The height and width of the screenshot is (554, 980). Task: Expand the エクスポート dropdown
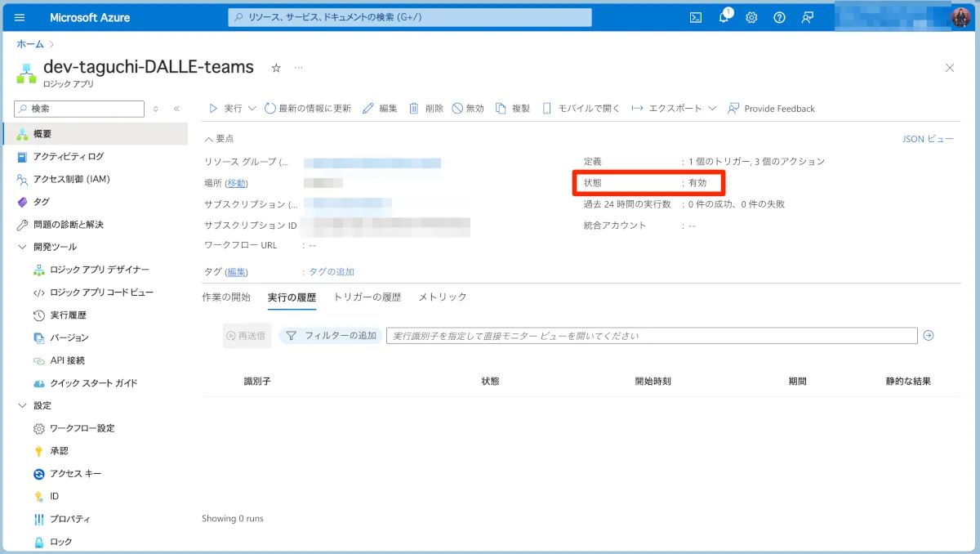pyautogui.click(x=712, y=108)
